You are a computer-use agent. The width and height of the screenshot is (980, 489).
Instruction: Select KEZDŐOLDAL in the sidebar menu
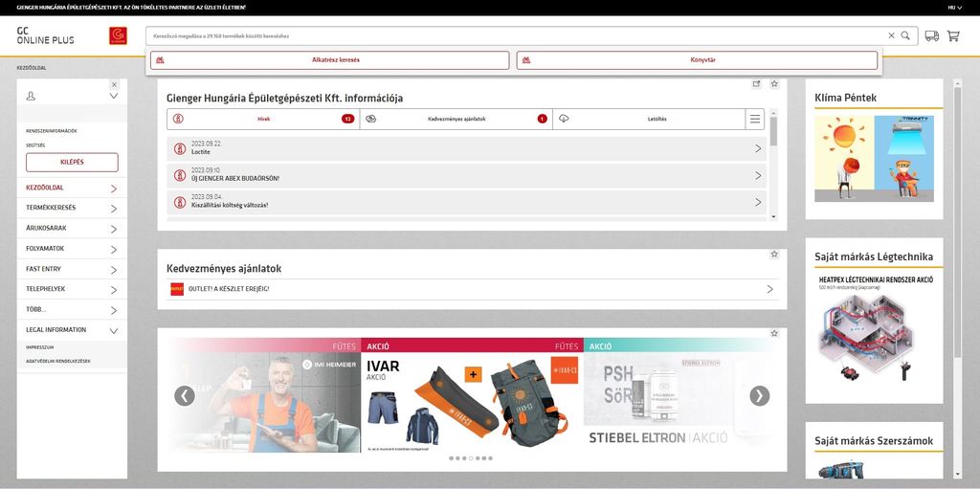72,188
